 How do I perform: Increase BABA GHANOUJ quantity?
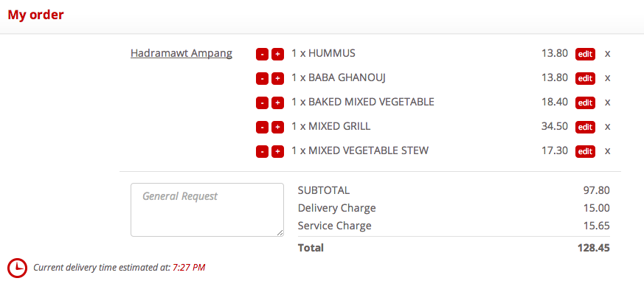click(277, 78)
